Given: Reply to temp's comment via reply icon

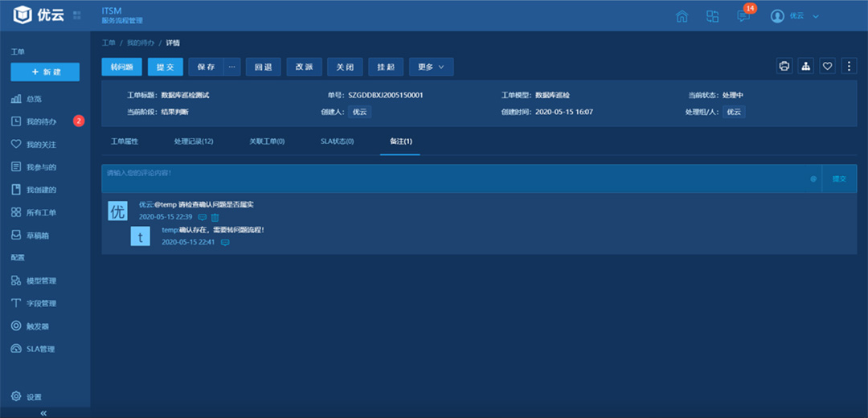Looking at the screenshot, I should (225, 242).
